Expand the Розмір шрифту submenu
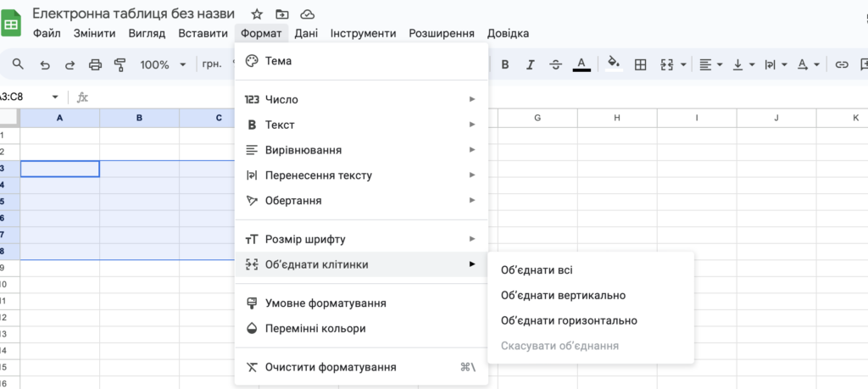868x389 pixels. point(361,239)
